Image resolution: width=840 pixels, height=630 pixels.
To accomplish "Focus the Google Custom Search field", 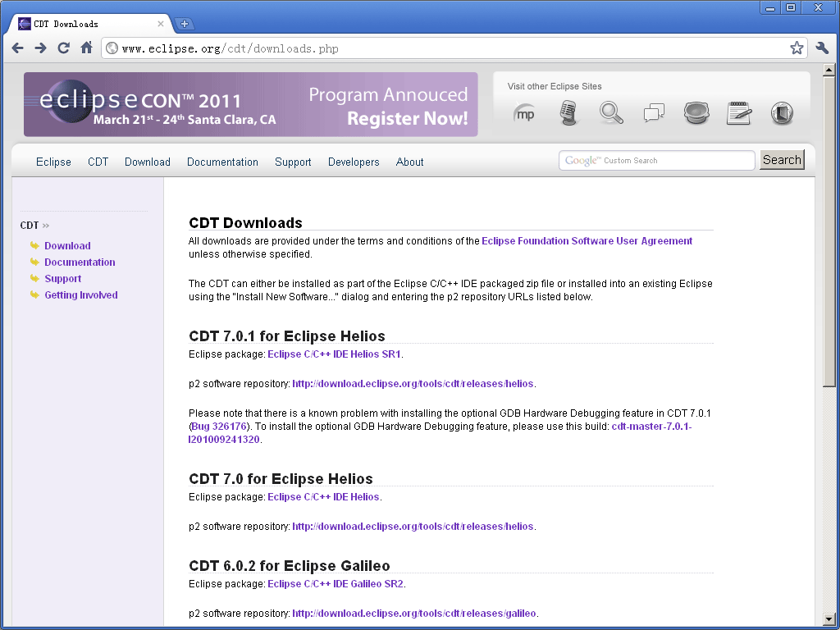I will pos(657,160).
